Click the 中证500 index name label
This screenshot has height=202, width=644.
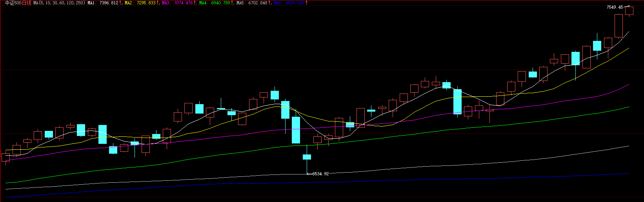(13, 3)
